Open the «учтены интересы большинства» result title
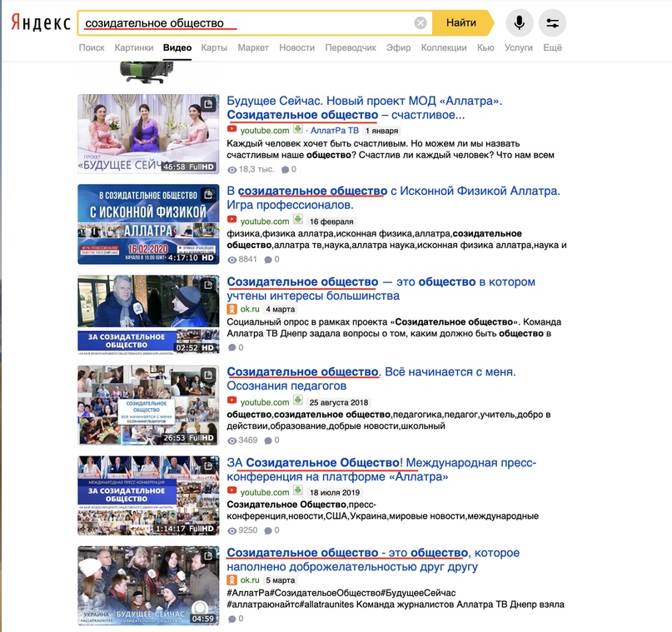This screenshot has height=632, width=672. (381, 288)
